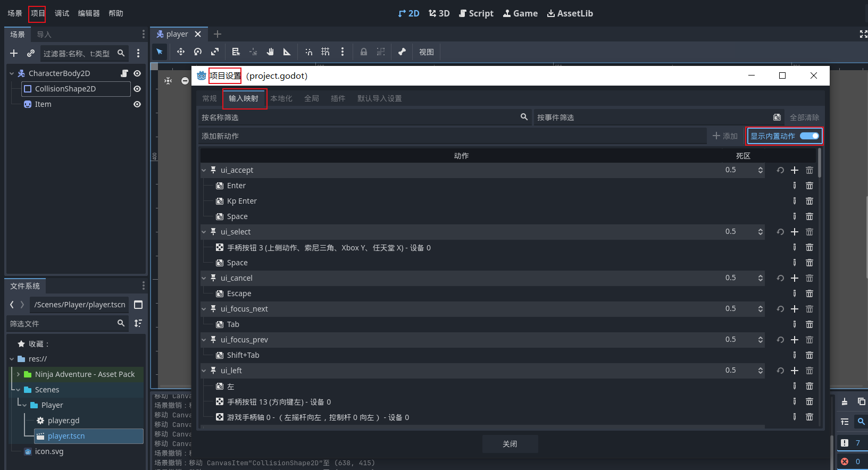Click the event filter listen icon
The width and height of the screenshot is (868, 470).
(x=777, y=117)
